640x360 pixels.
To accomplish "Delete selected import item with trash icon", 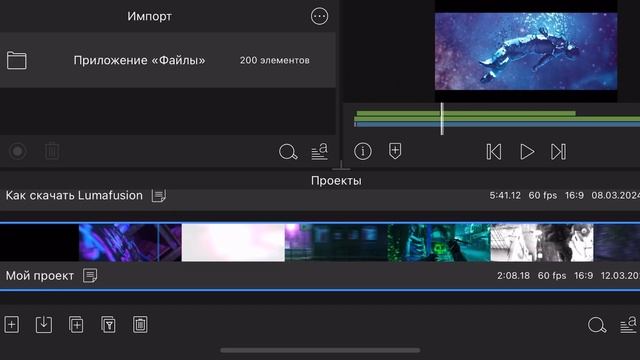I will 52,151.
